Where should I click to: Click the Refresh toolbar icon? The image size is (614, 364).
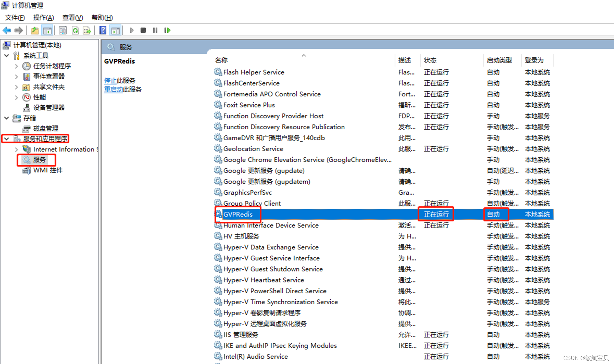[75, 30]
